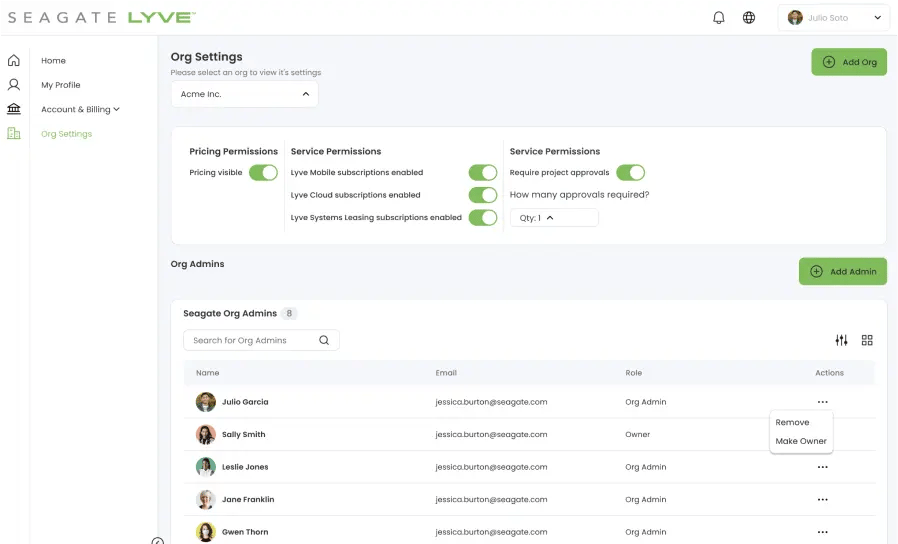The width and height of the screenshot is (898, 544).
Task: Click the Add Org button
Action: click(849, 62)
